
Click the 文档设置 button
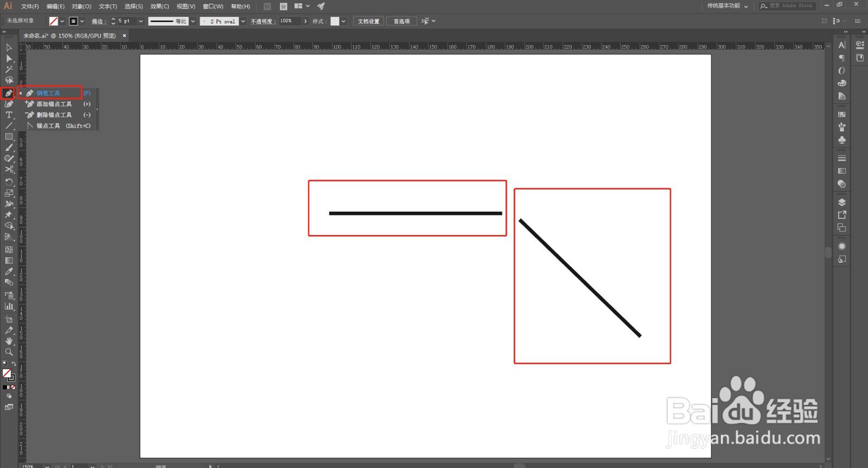369,21
